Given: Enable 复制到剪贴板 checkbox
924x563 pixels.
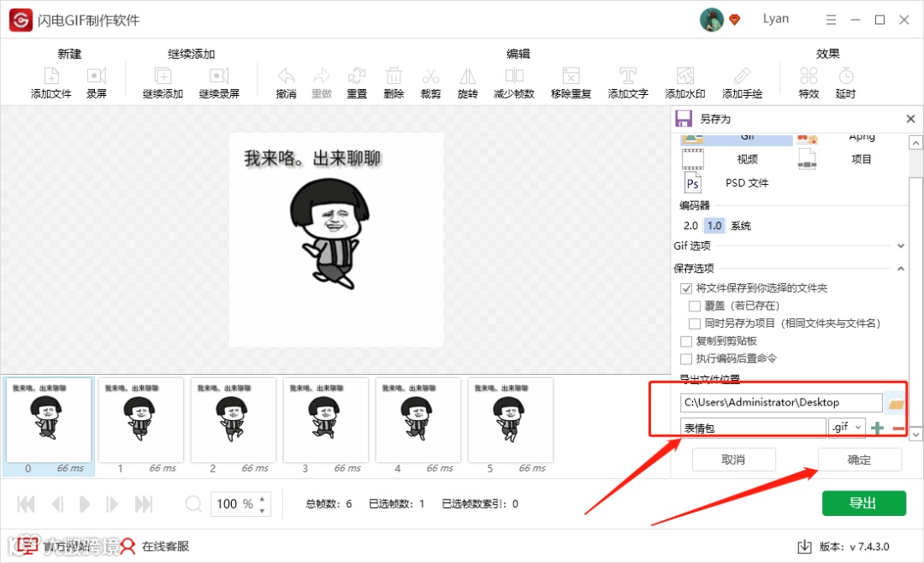Looking at the screenshot, I should (x=686, y=341).
